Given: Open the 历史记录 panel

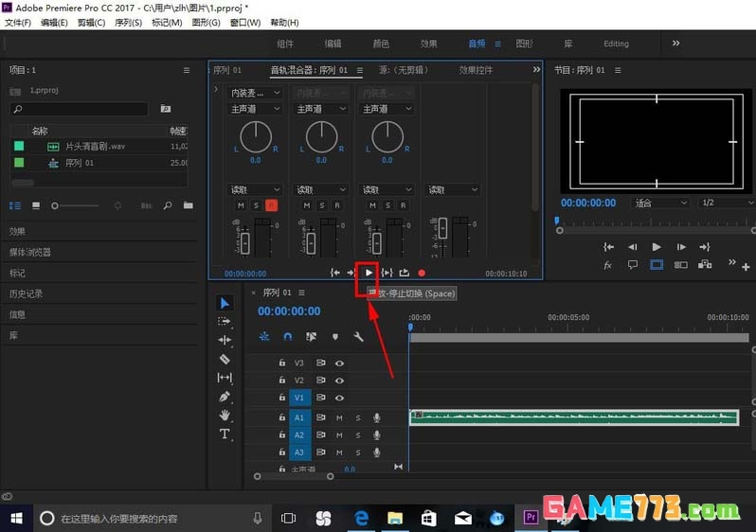Looking at the screenshot, I should coord(26,293).
